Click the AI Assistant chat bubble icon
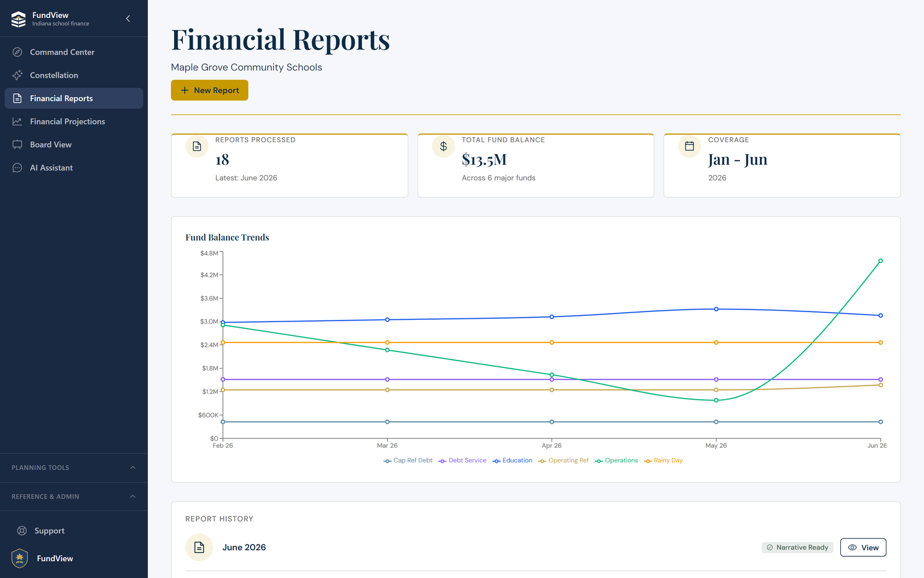Screen dimensions: 924x578 click(17, 168)
